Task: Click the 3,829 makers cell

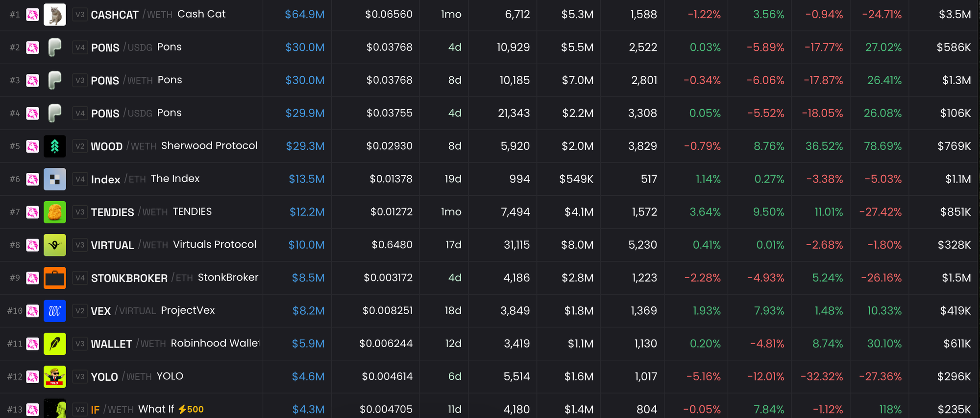Action: [x=643, y=146]
